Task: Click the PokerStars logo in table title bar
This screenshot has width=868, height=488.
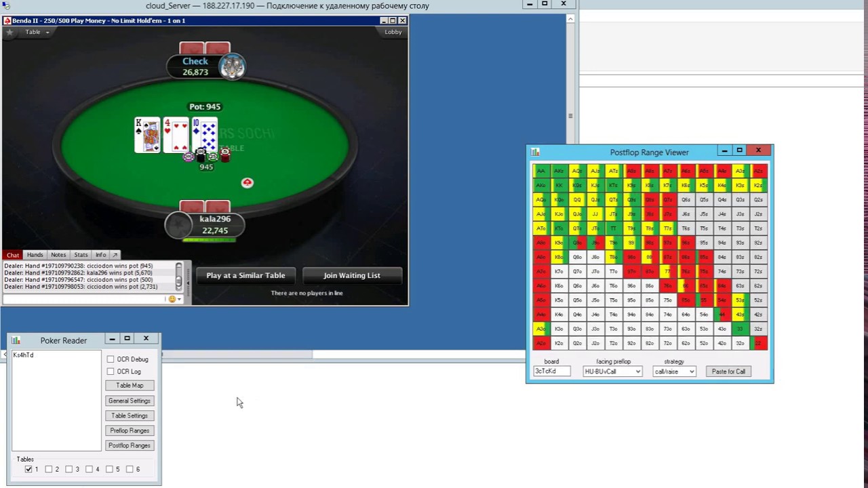Action: [7, 20]
